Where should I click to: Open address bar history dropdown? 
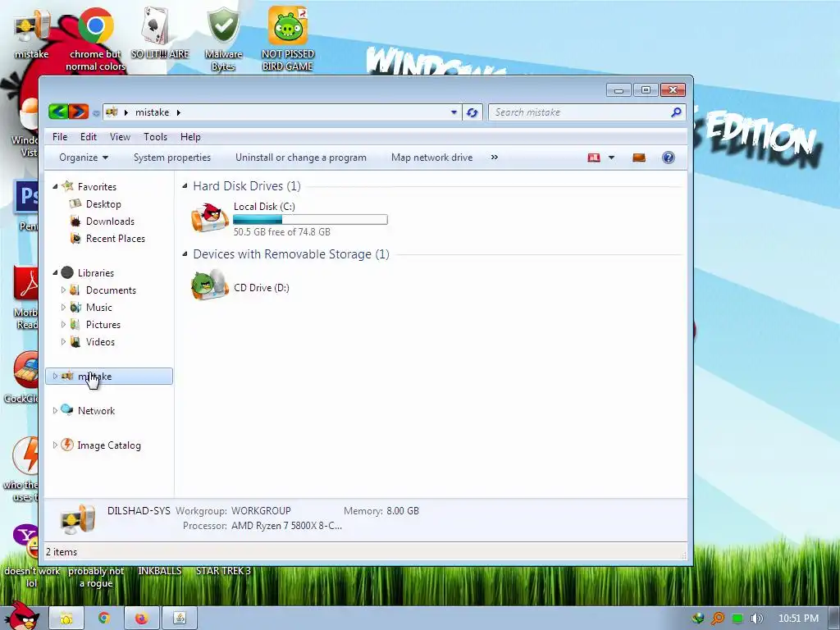pyautogui.click(x=454, y=112)
